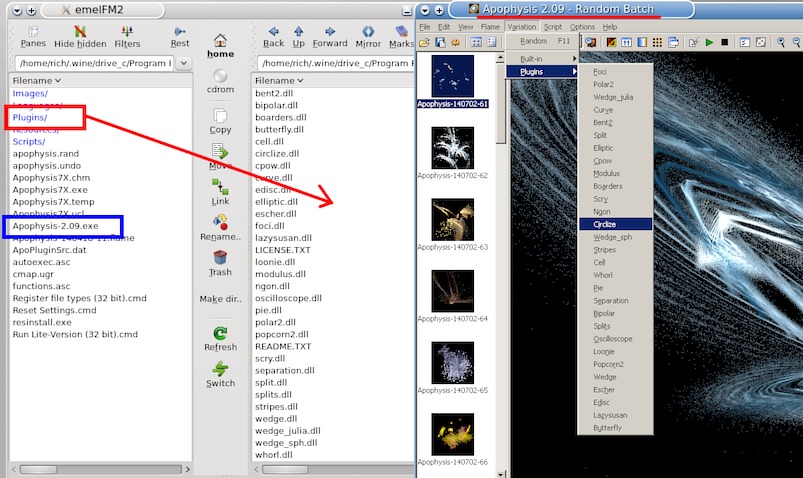This screenshot has width=803, height=478.
Task: Click the Rename.. command icon
Action: coord(220,222)
